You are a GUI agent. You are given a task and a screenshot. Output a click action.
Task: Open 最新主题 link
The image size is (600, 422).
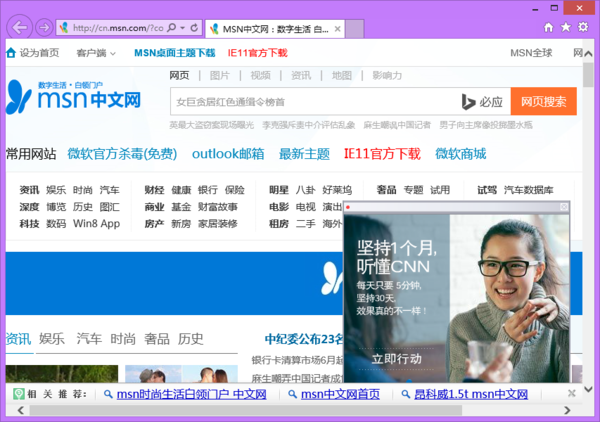pos(304,154)
